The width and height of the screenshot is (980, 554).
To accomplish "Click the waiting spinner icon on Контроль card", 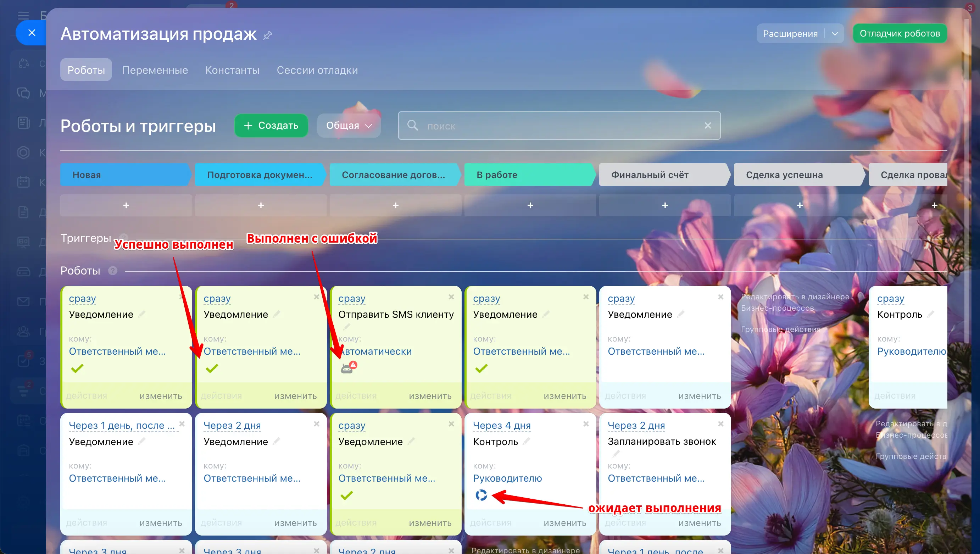I will tap(481, 495).
